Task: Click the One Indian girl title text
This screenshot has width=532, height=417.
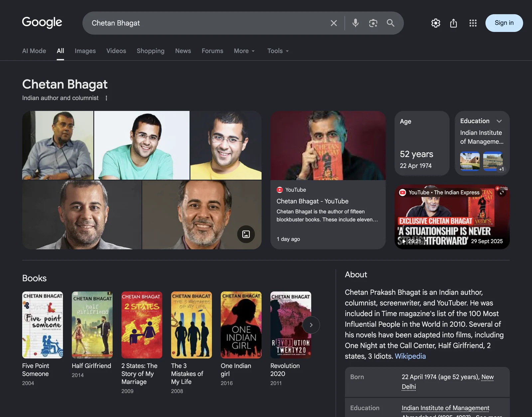Action: [x=236, y=370]
